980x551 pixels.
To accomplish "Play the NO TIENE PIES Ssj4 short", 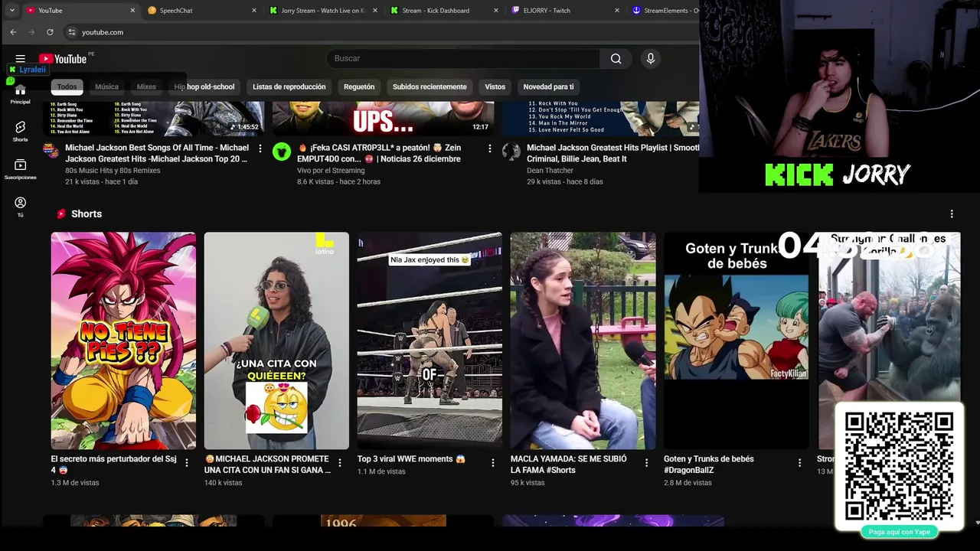I will point(123,341).
